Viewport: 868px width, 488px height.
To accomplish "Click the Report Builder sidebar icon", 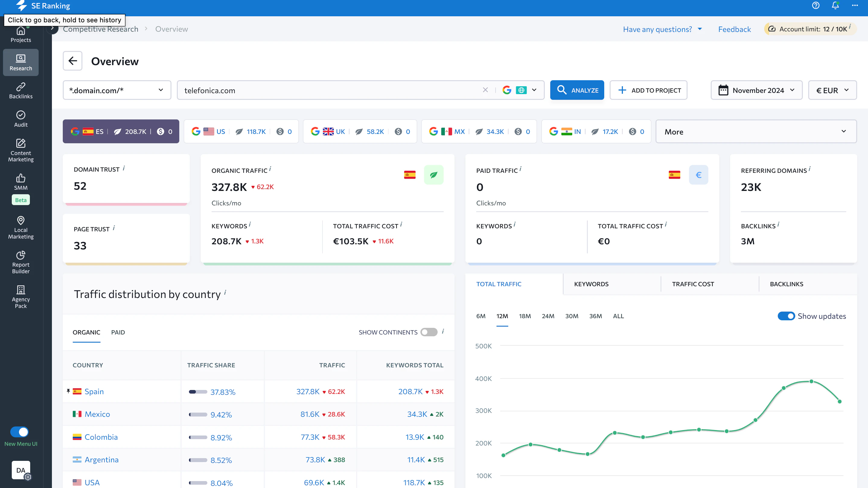I will (x=21, y=262).
